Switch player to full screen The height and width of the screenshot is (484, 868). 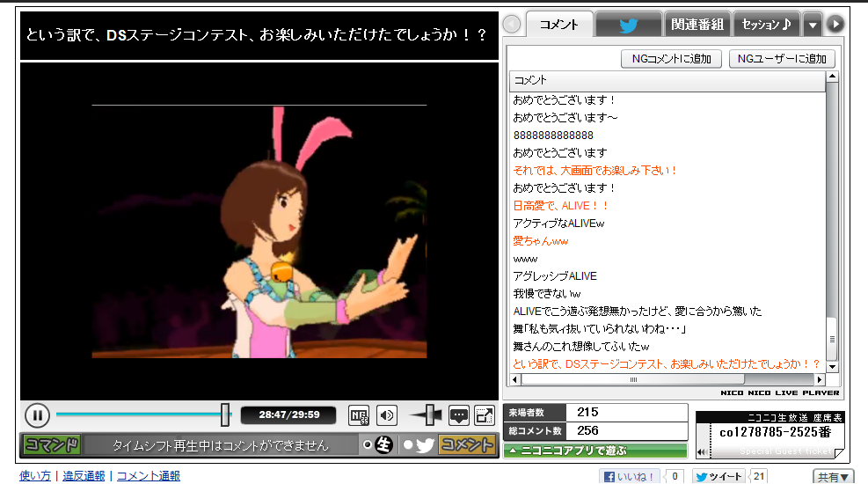(x=485, y=415)
